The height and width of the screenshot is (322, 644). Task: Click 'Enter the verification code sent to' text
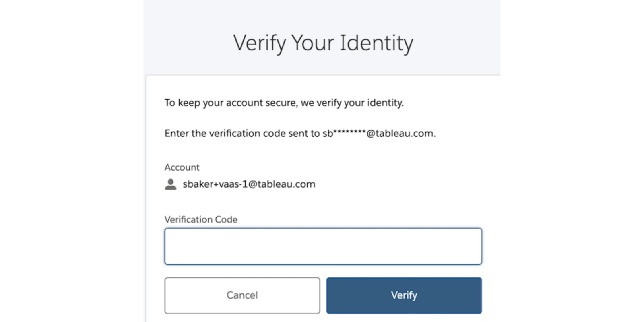pos(242,133)
